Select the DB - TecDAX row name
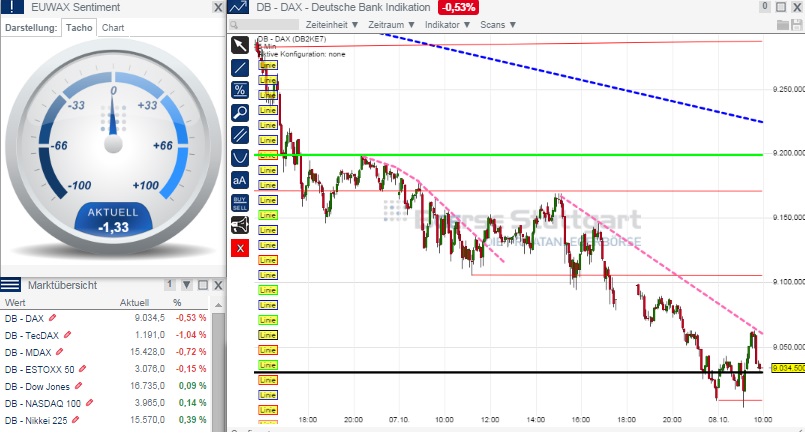 click(32, 335)
